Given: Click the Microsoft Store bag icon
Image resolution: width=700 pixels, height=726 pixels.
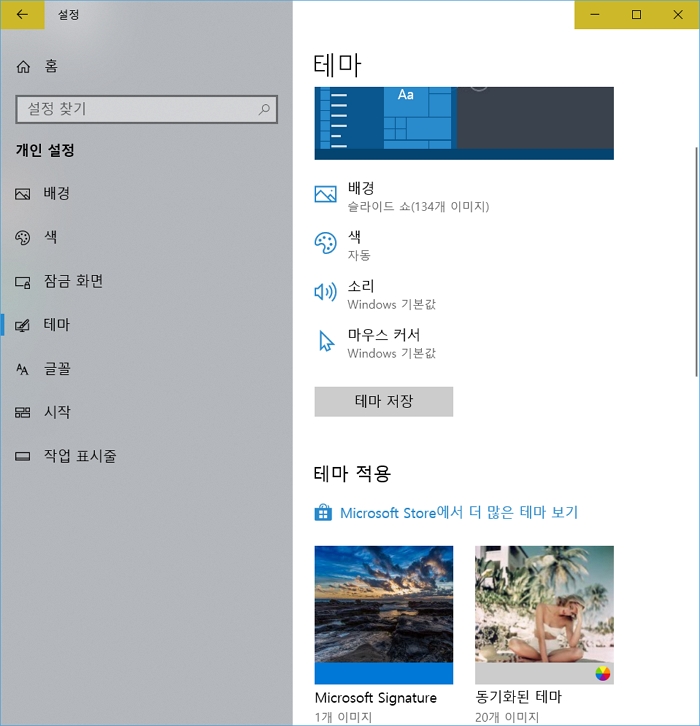Looking at the screenshot, I should point(323,513).
